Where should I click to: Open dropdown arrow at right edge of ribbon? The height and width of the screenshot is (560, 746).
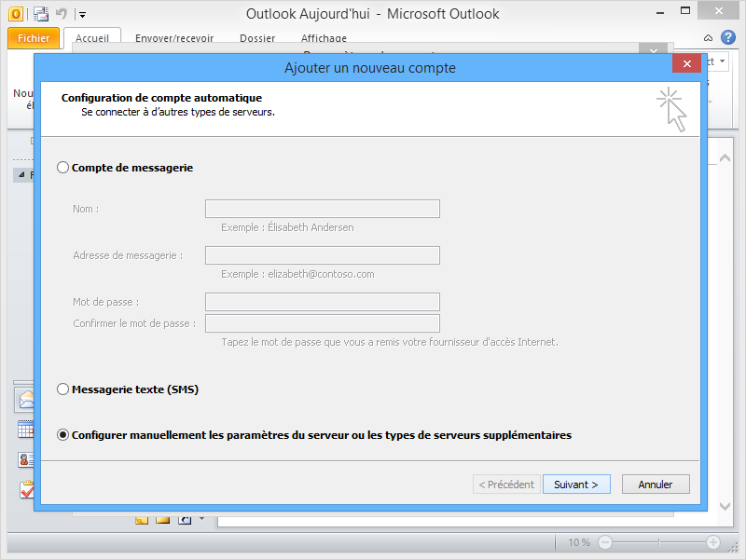coord(722,61)
